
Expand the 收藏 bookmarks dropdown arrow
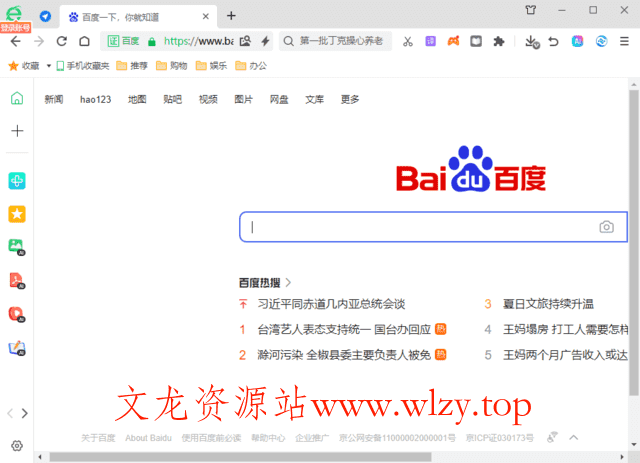click(x=48, y=66)
